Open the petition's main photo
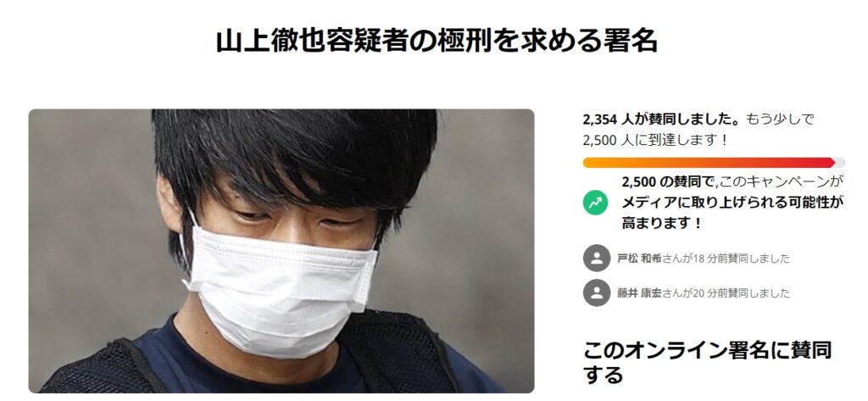This screenshot has width=868, height=401. coord(281,251)
